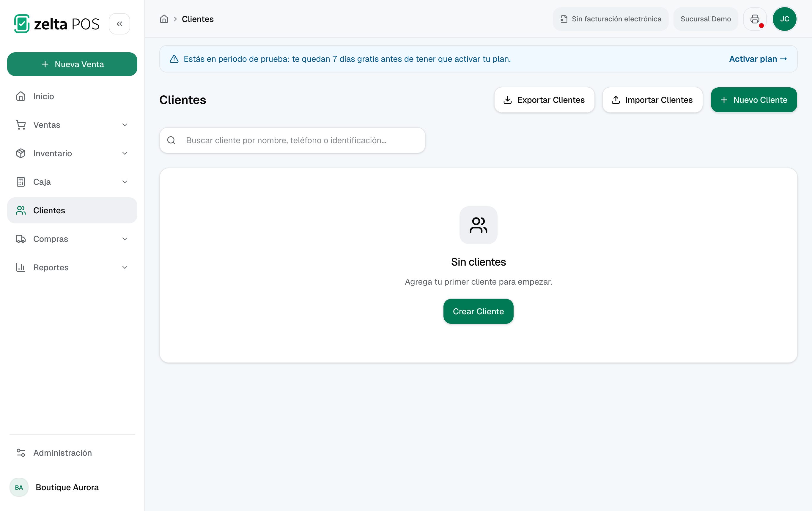This screenshot has height=511, width=812.
Task: Open Boutique Aurora business profile
Action: (x=72, y=488)
